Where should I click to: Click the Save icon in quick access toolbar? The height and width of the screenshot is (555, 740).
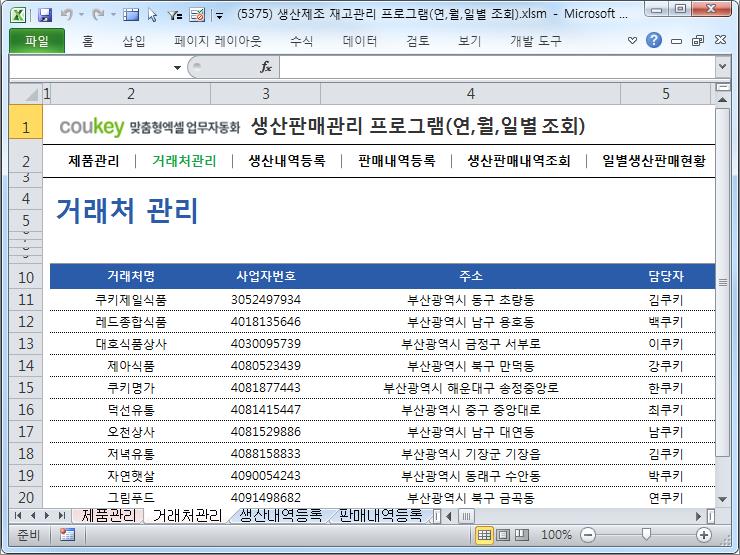pyautogui.click(x=45, y=15)
